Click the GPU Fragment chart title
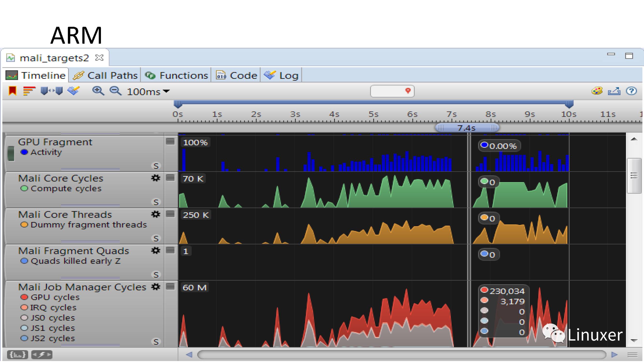The width and height of the screenshot is (644, 362). click(x=55, y=142)
